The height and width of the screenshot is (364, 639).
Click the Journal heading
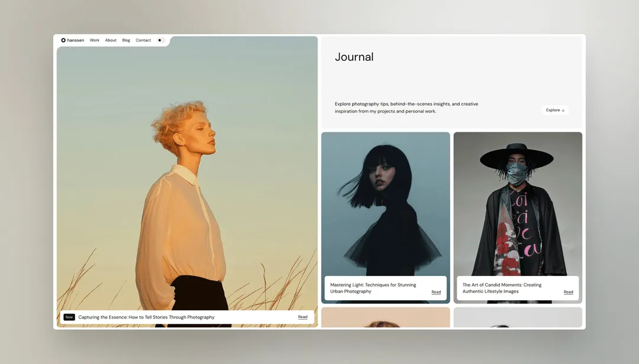[x=354, y=57]
